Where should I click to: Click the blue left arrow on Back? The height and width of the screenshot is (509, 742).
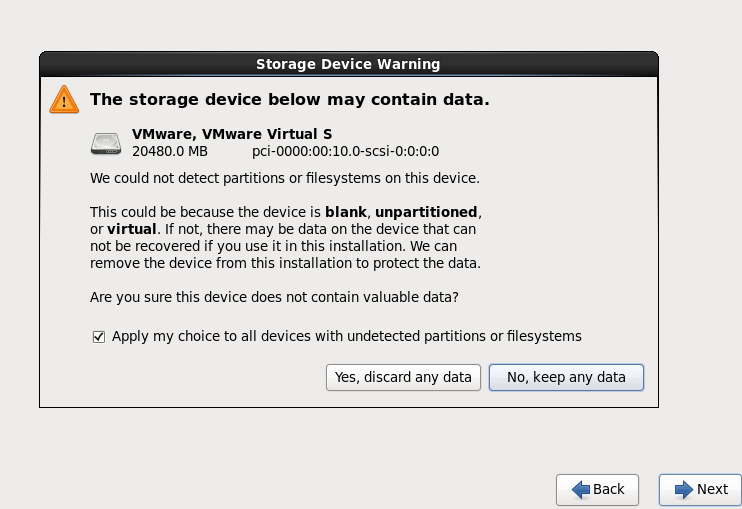[581, 489]
